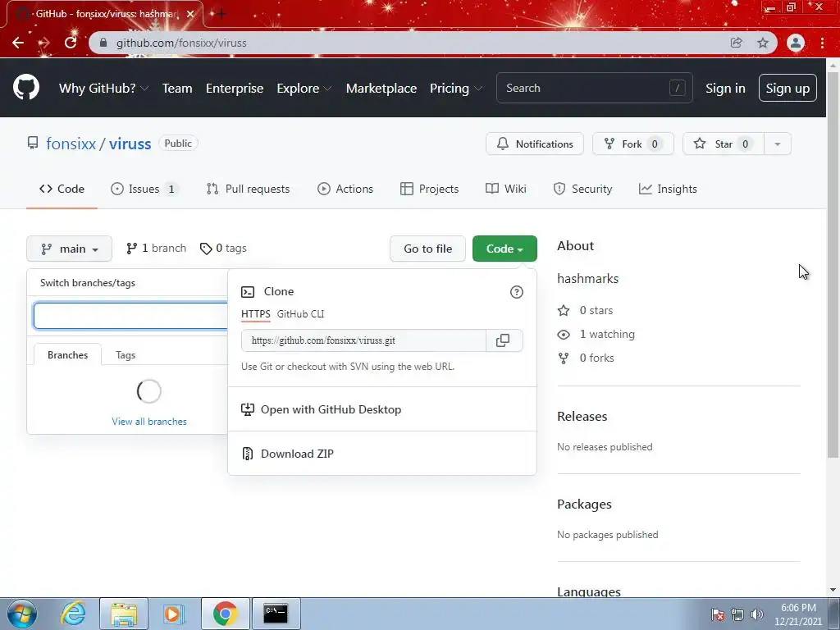
Task: Open the Insights tab
Action: click(x=668, y=189)
